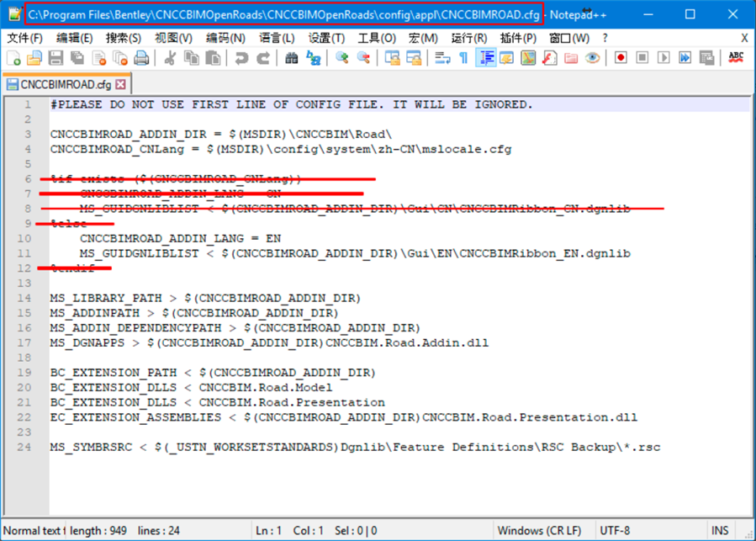This screenshot has height=541, width=756.
Task: Create a new file with New icon
Action: (x=13, y=58)
